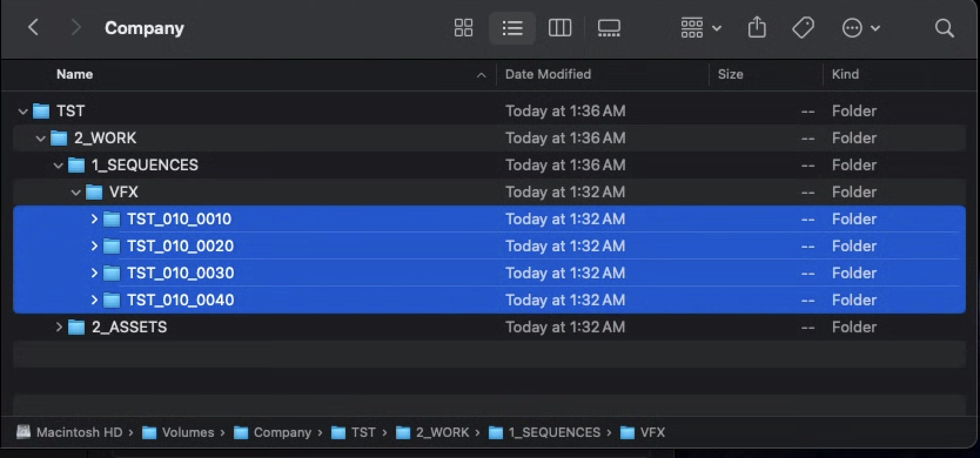Screen dimensions: 980x458
Task: Switch to list view
Action: point(512,28)
